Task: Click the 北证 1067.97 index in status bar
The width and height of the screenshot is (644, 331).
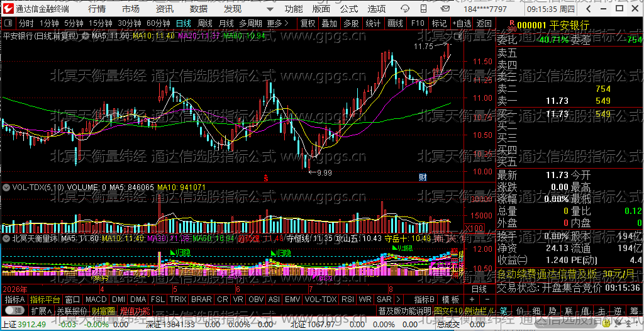Action: click(x=314, y=325)
